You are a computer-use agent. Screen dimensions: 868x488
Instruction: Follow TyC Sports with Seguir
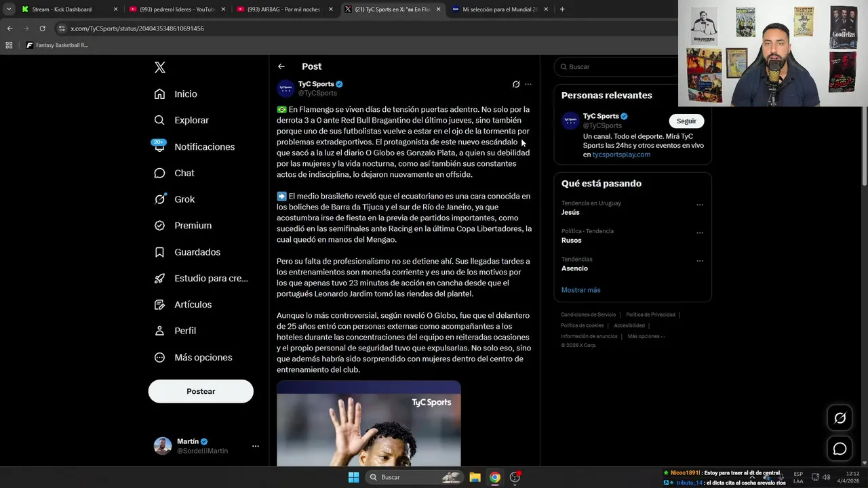coord(686,121)
